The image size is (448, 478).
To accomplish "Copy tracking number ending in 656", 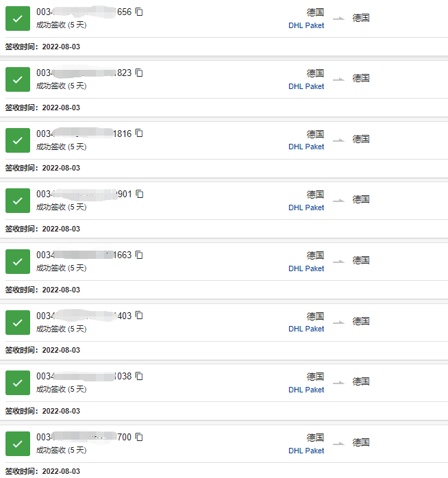I will (139, 12).
